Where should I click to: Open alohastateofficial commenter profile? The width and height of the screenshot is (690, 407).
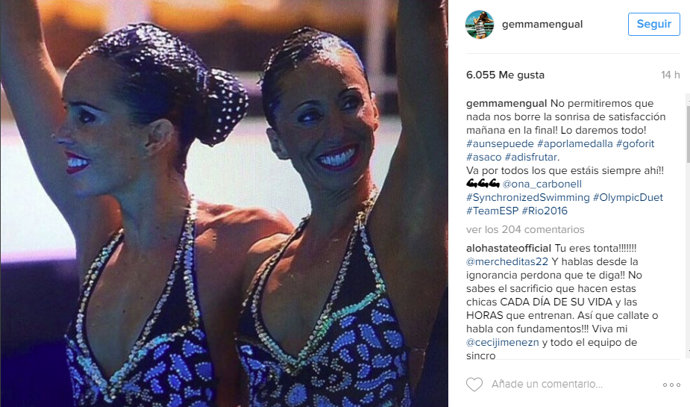(508, 248)
